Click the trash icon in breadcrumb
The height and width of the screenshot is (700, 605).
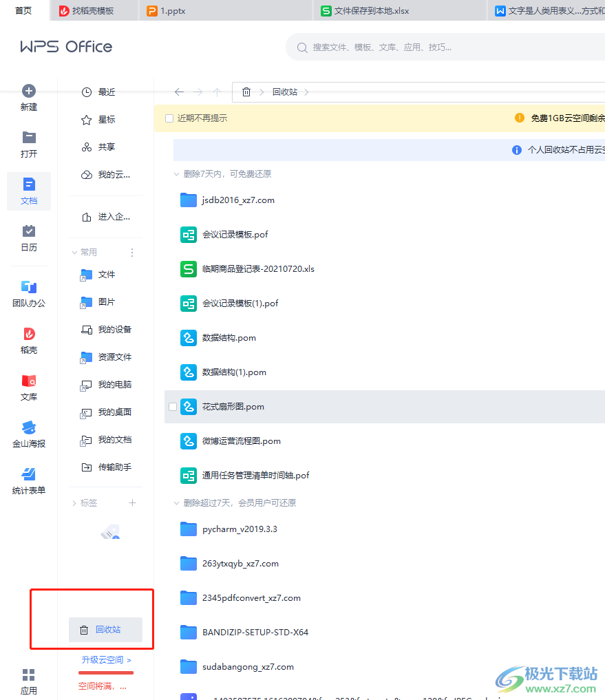click(x=246, y=92)
